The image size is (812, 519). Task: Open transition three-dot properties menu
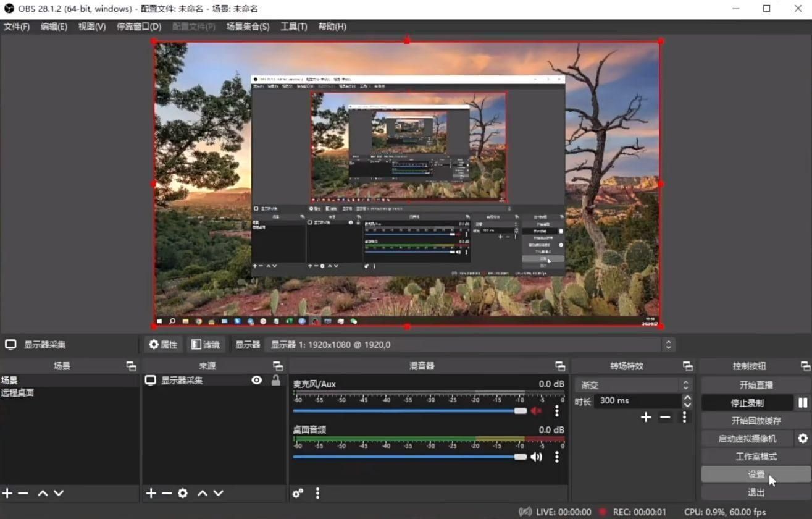click(x=684, y=417)
